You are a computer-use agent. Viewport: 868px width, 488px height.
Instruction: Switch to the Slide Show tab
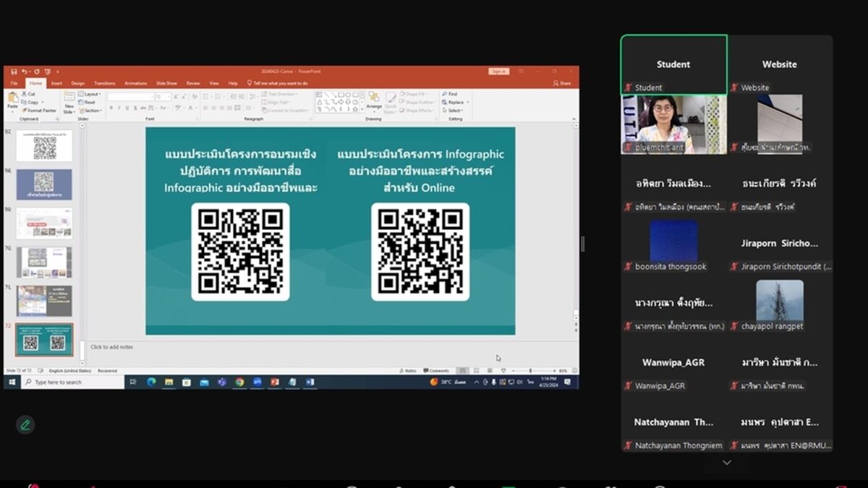tap(166, 83)
